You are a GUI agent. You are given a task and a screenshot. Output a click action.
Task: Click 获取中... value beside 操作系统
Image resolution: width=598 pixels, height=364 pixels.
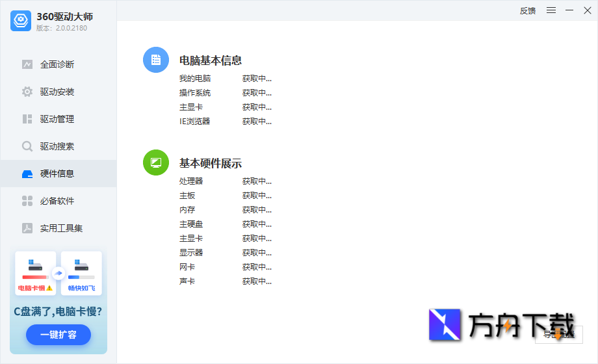pos(257,93)
